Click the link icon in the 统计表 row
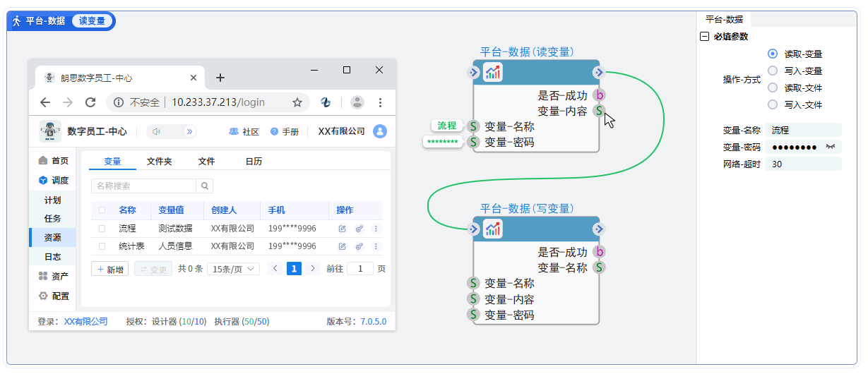 [359, 246]
